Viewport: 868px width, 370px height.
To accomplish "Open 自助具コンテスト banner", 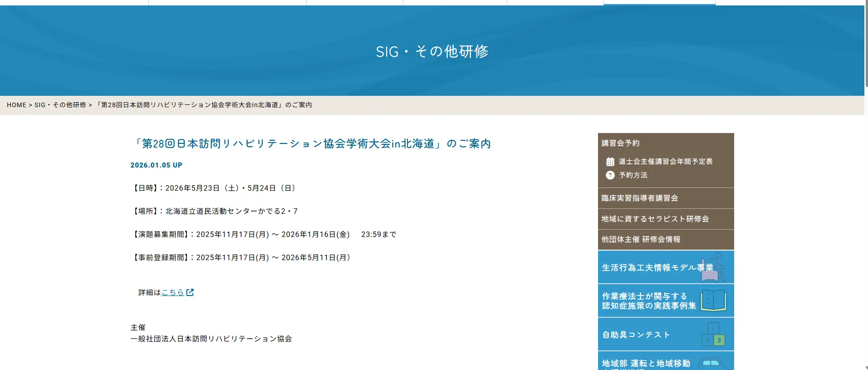I will [666, 334].
